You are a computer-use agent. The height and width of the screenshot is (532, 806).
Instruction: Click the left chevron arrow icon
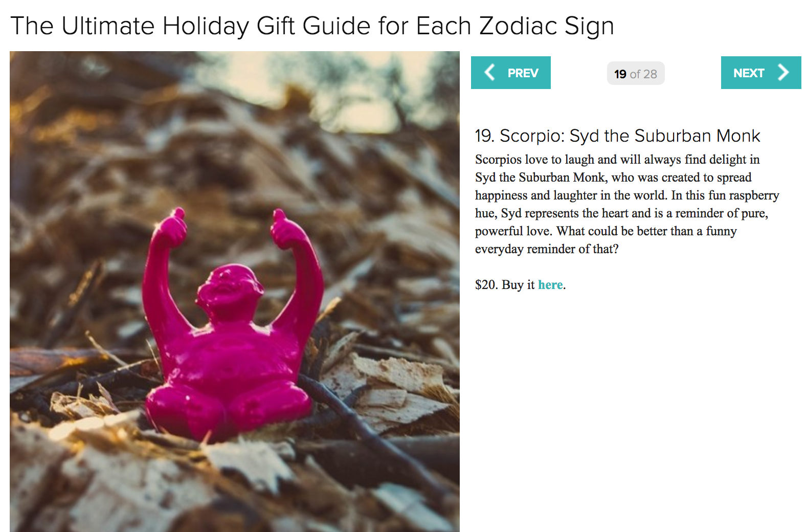click(x=489, y=72)
